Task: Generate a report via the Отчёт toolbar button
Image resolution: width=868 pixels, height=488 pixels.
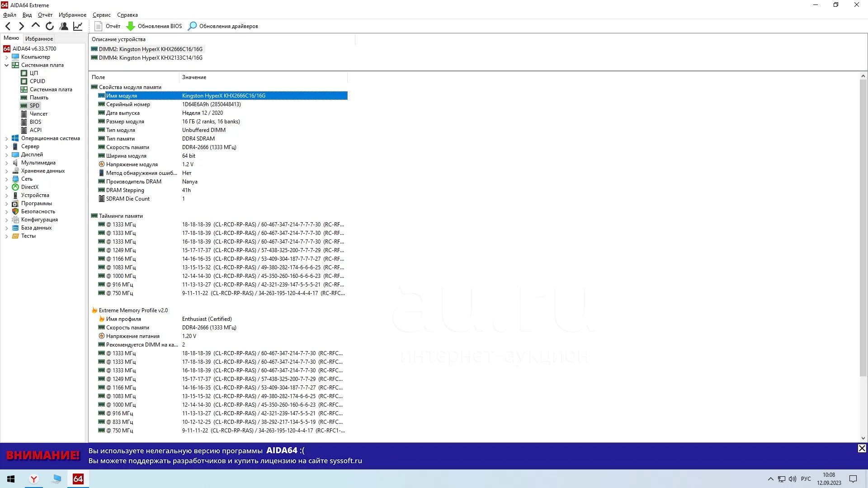Action: pos(108,26)
